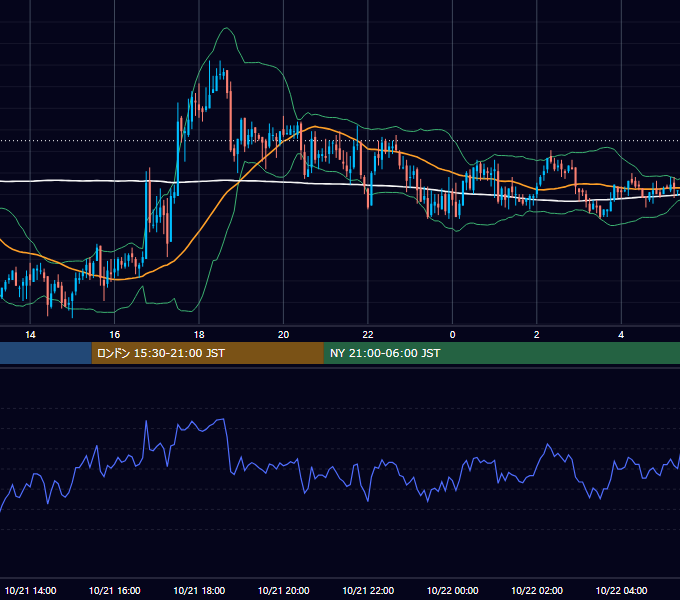Click the 14 hour label on the price axis
Screen dimensions: 680x600
coord(30,335)
